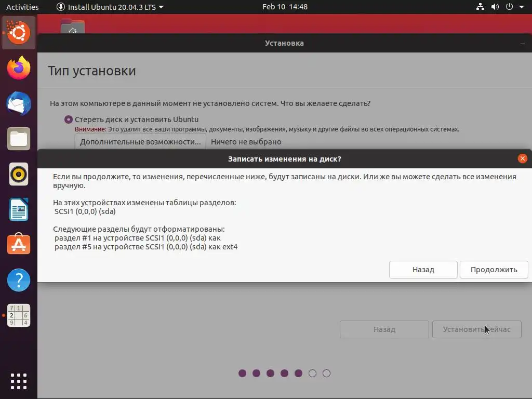Click the Activities menu
This screenshot has height=399, width=532.
22,7
